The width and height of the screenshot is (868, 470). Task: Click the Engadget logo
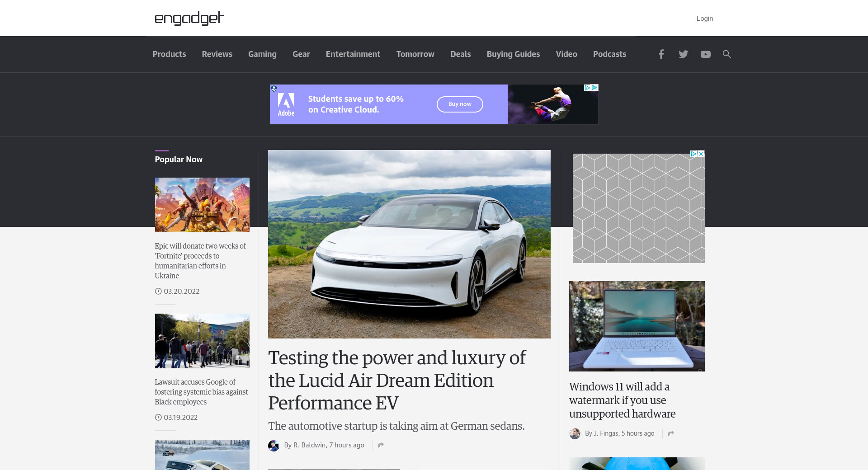pyautogui.click(x=189, y=18)
